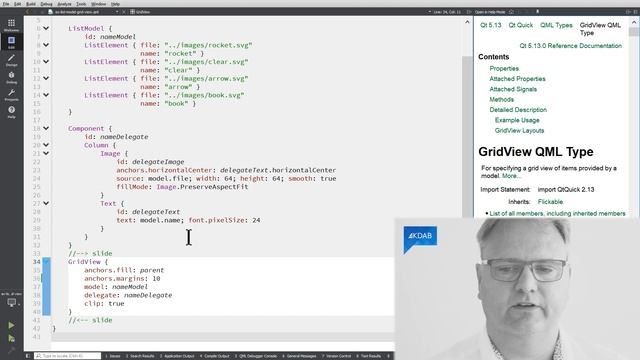Jump to Detailed Description section
This screenshot has width=640, height=360.
click(x=518, y=110)
